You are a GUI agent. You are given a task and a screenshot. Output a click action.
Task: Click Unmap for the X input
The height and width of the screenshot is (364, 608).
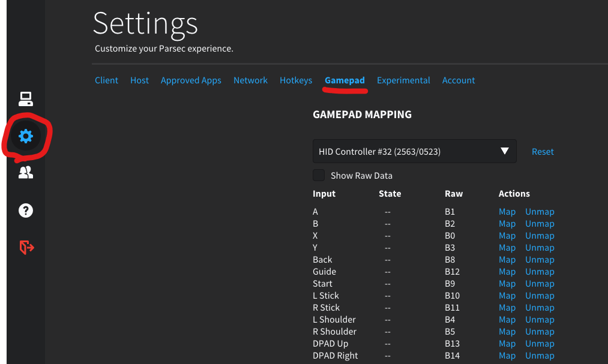[540, 236]
